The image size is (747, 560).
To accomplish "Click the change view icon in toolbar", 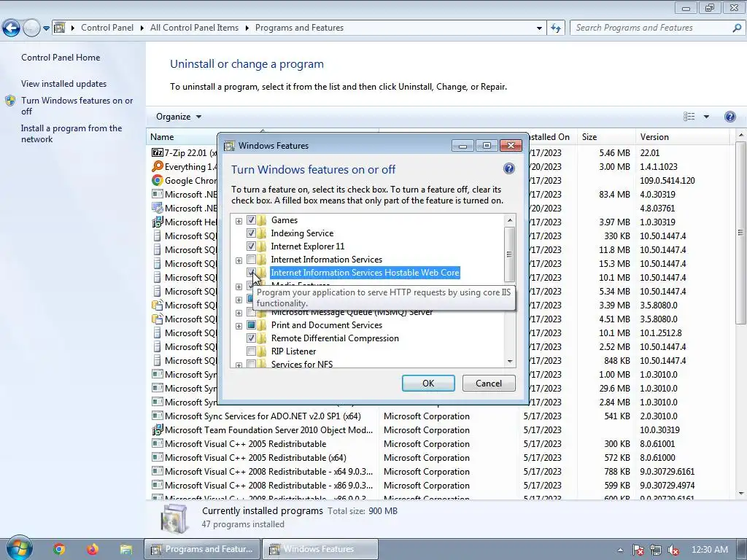I will point(689,117).
